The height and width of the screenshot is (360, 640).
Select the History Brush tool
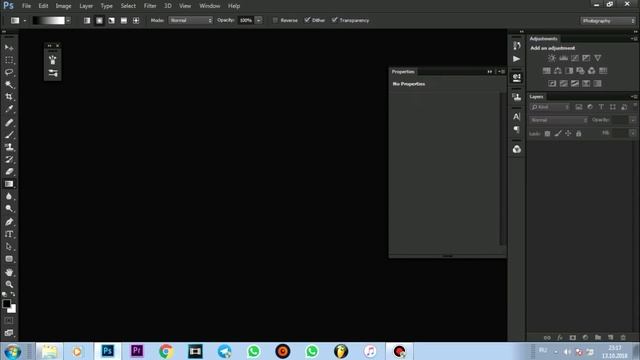(x=9, y=159)
